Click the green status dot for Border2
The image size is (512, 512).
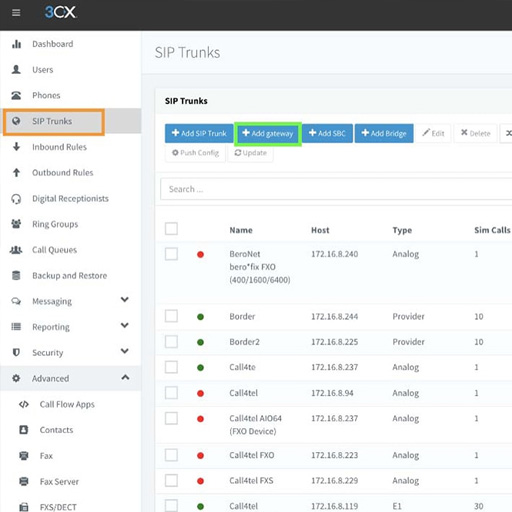click(200, 342)
